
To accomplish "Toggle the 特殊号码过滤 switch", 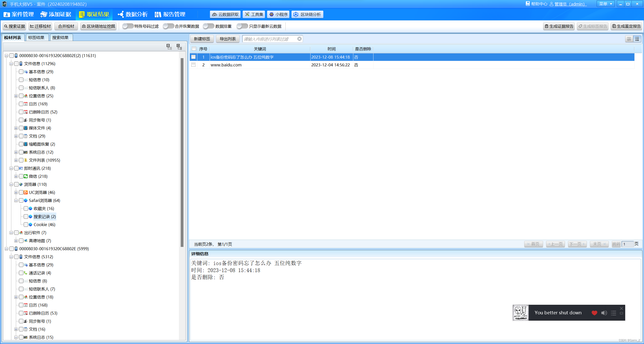I will tap(128, 26).
